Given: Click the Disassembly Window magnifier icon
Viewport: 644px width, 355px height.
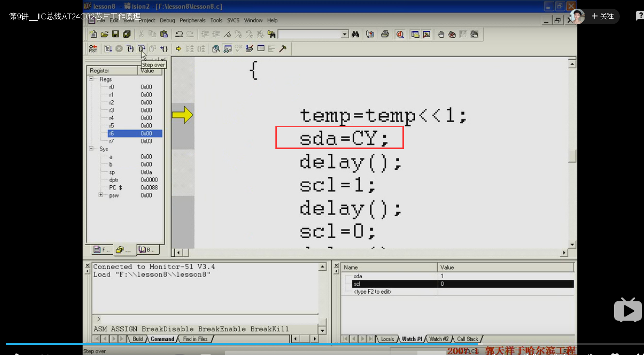Looking at the screenshot, I should coord(216,48).
